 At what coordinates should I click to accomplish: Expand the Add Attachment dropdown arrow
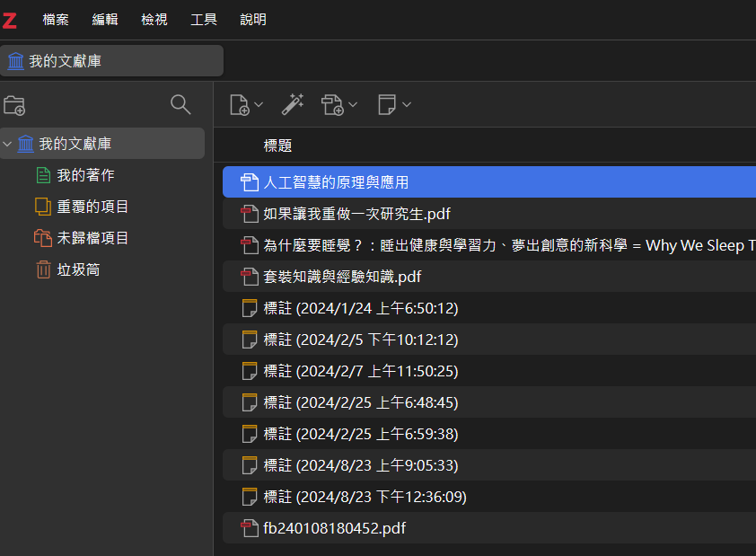(x=353, y=104)
